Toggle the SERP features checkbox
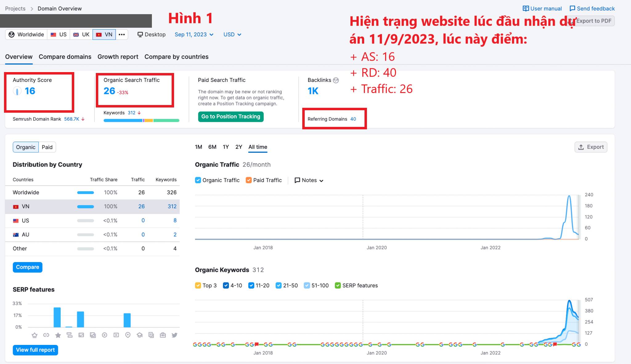 [338, 285]
